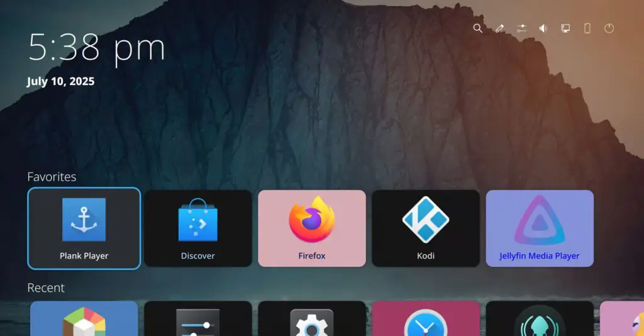Launch Plank Player via anchor icon

84,220
